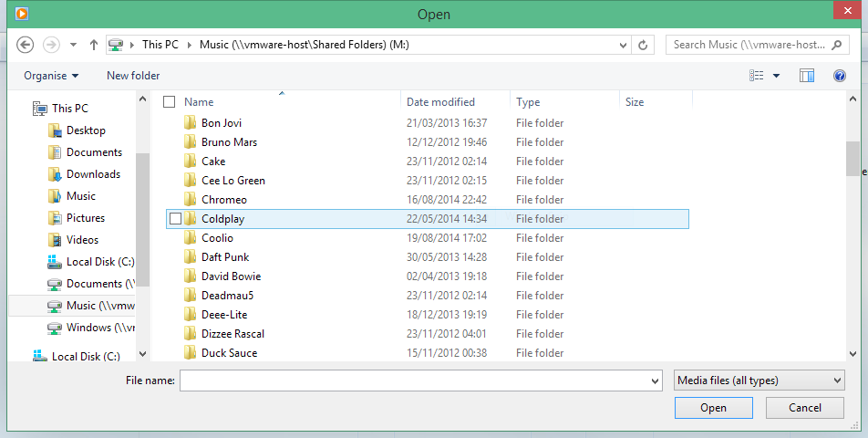Expand the breadcrumb arrow after This PC
The width and height of the screenshot is (868, 438).
[190, 45]
